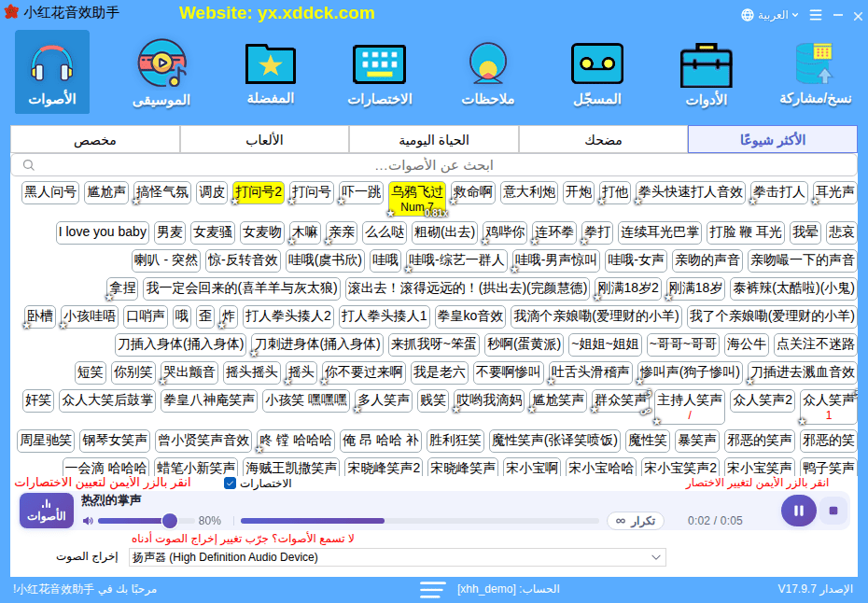
Task: Click the red flower app logo
Action: pos(11,11)
